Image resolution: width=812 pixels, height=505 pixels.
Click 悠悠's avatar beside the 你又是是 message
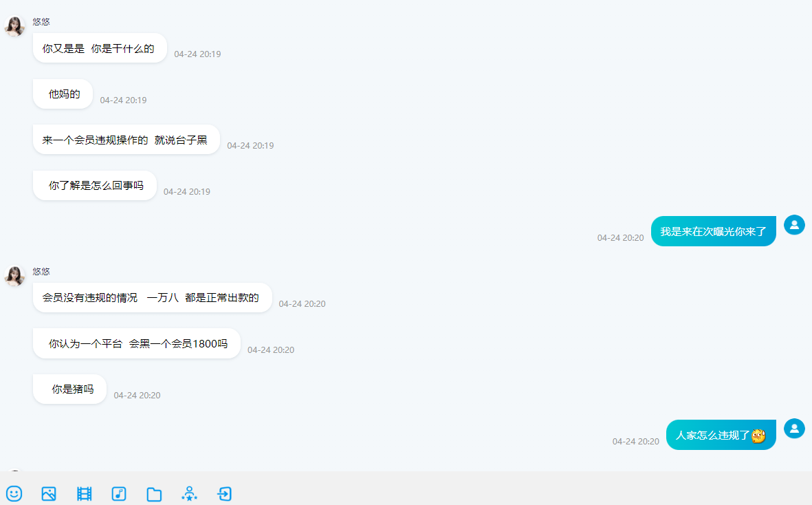[14, 26]
